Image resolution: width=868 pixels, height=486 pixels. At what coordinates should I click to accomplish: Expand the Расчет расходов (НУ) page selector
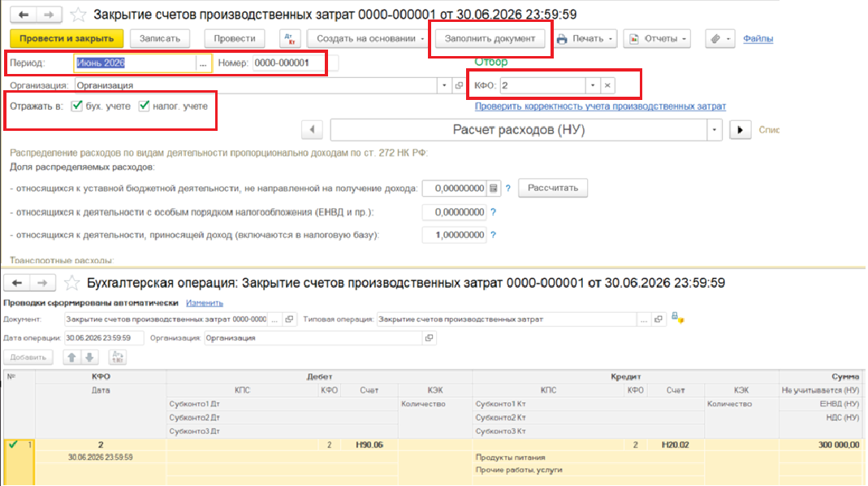click(x=714, y=130)
